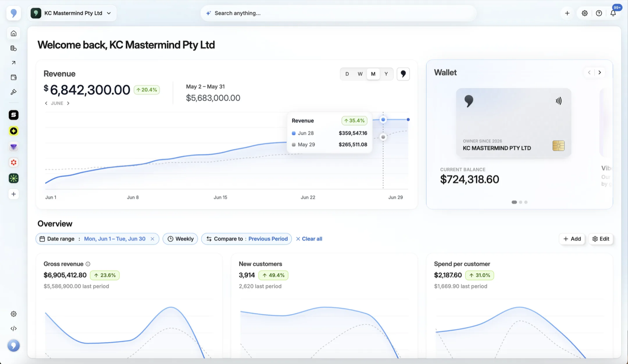The height and width of the screenshot is (364, 628).
Task: Click the Search anything field
Action: (x=338, y=13)
